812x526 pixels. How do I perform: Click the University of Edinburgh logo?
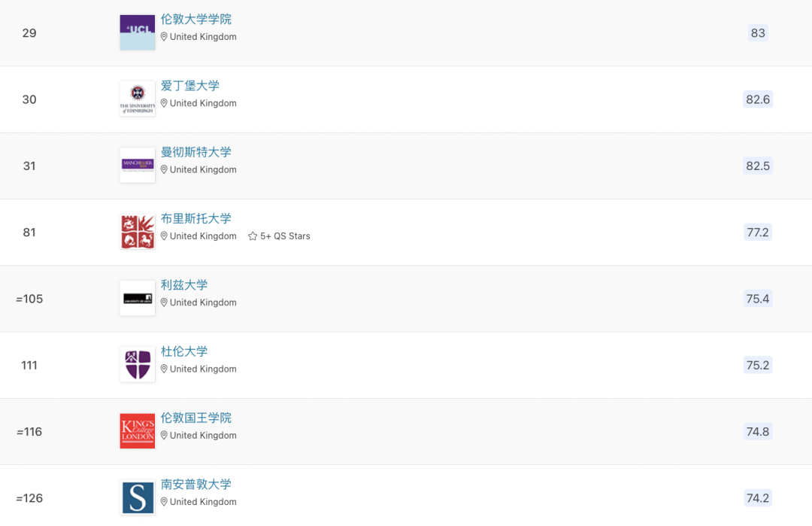[x=138, y=99]
